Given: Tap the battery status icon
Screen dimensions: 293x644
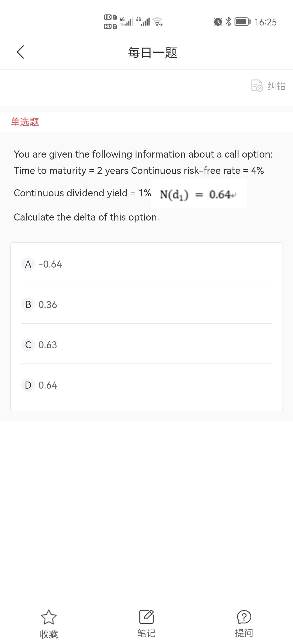Looking at the screenshot, I should (242, 22).
